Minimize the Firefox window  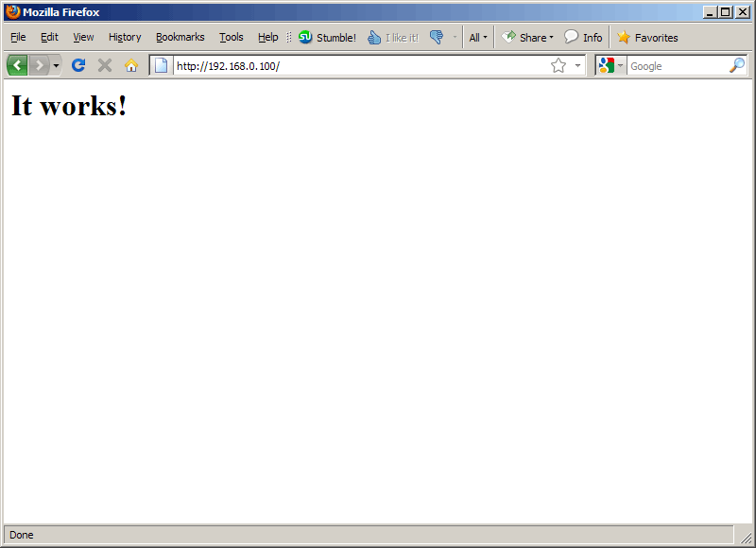[709, 12]
